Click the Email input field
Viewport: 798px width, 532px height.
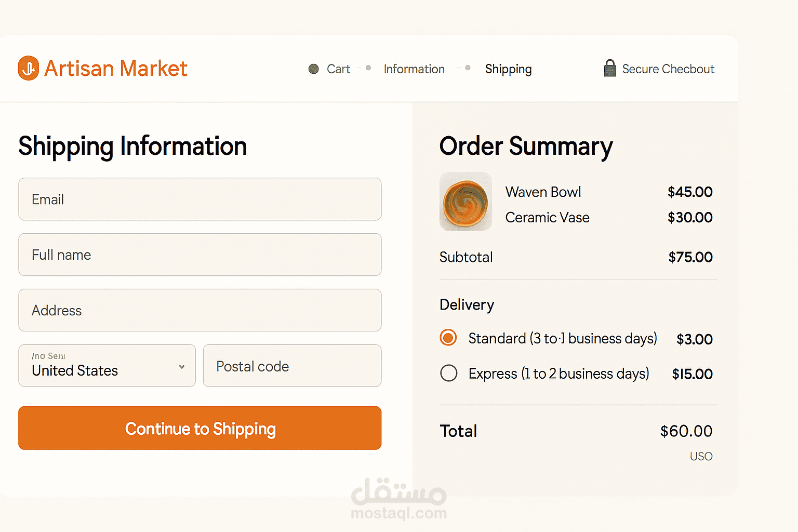click(200, 199)
